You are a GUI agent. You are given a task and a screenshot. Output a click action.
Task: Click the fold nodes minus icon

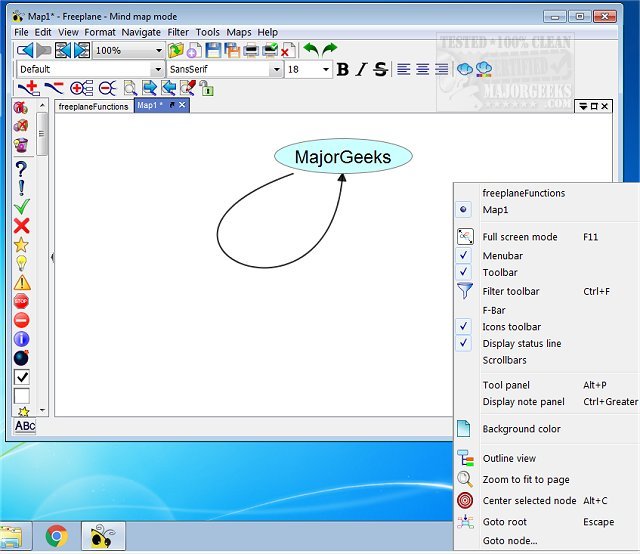pyautogui.click(x=107, y=88)
